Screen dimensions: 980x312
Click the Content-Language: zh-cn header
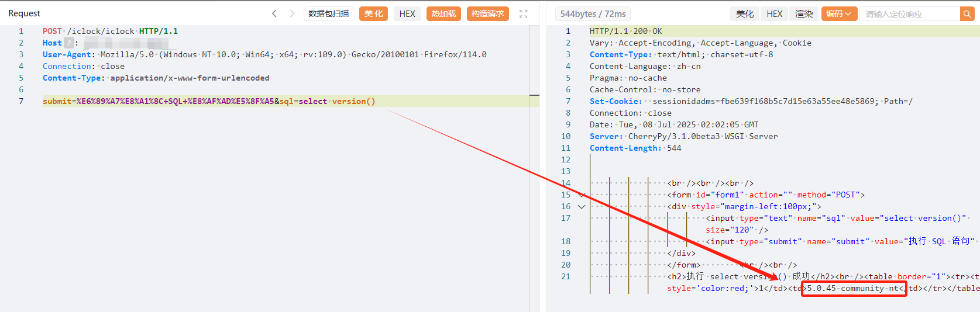pos(645,66)
